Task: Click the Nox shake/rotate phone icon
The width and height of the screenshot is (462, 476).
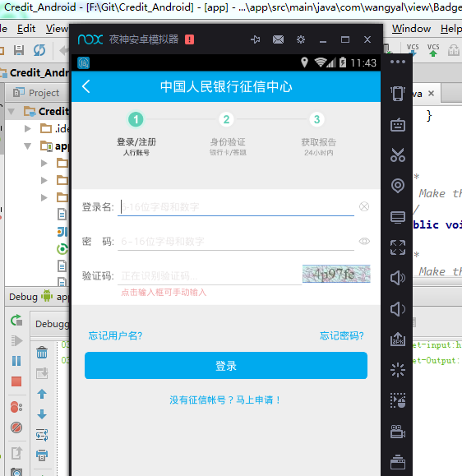Action: click(x=398, y=93)
